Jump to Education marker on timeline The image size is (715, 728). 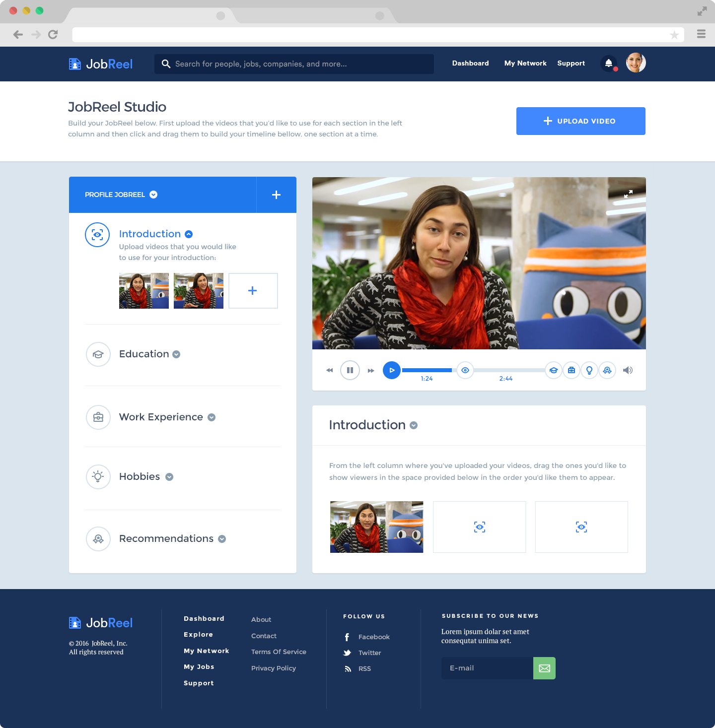(554, 370)
